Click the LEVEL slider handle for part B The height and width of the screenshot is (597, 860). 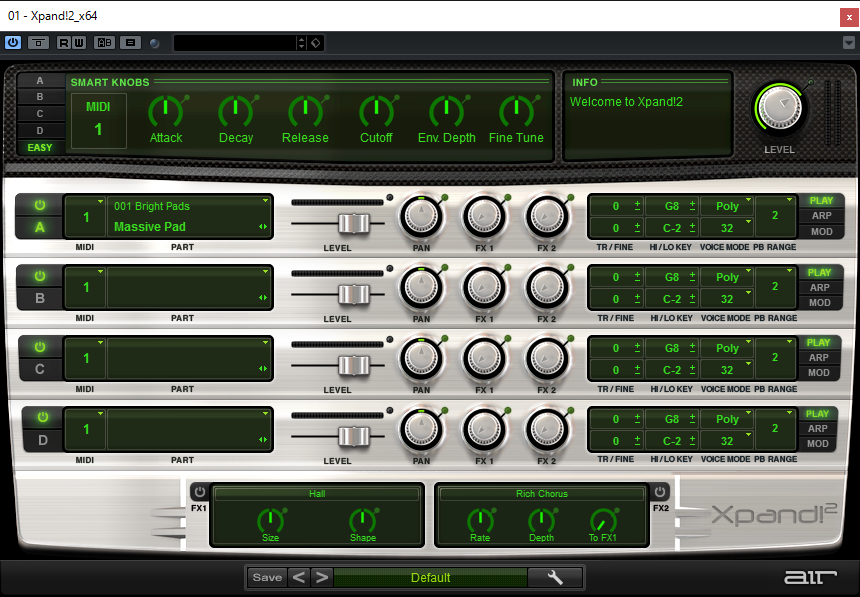click(x=354, y=295)
